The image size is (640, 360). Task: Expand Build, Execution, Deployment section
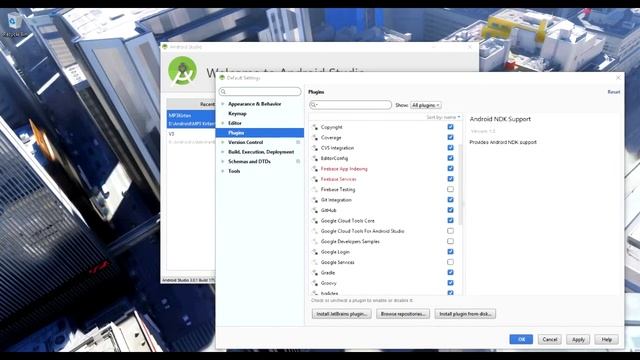222,152
